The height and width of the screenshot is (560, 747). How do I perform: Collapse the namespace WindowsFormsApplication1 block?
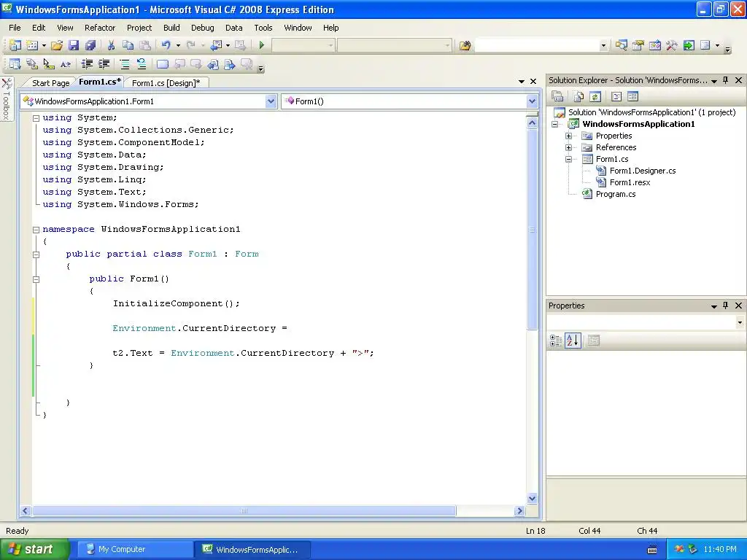[x=36, y=230]
